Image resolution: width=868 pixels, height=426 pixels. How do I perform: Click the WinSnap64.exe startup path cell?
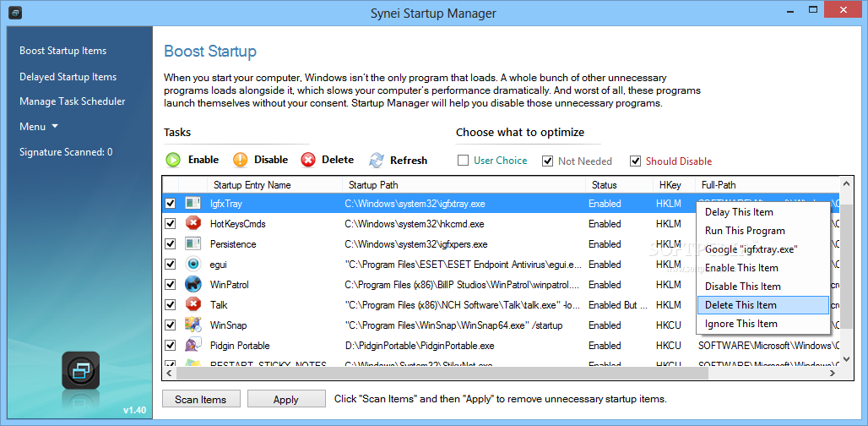point(453,325)
